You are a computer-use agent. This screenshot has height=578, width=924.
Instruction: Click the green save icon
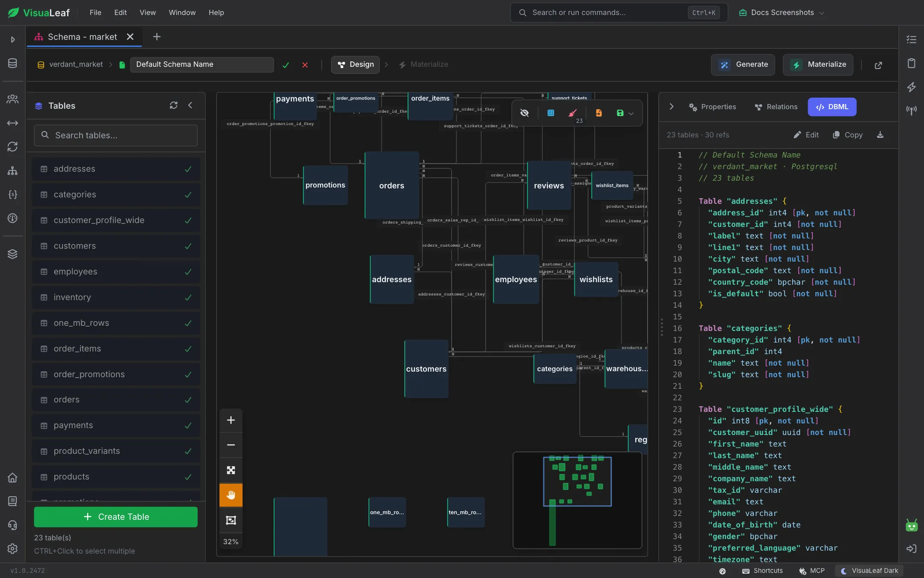(x=620, y=113)
